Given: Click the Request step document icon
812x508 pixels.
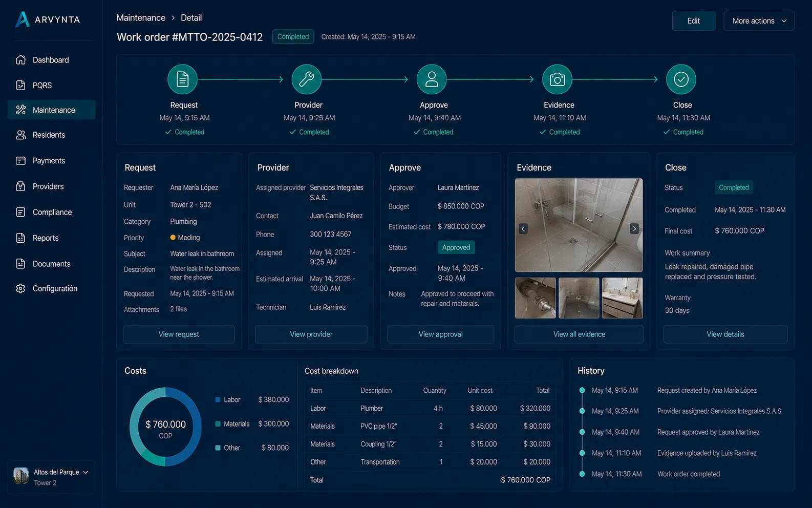Looking at the screenshot, I should tap(182, 79).
